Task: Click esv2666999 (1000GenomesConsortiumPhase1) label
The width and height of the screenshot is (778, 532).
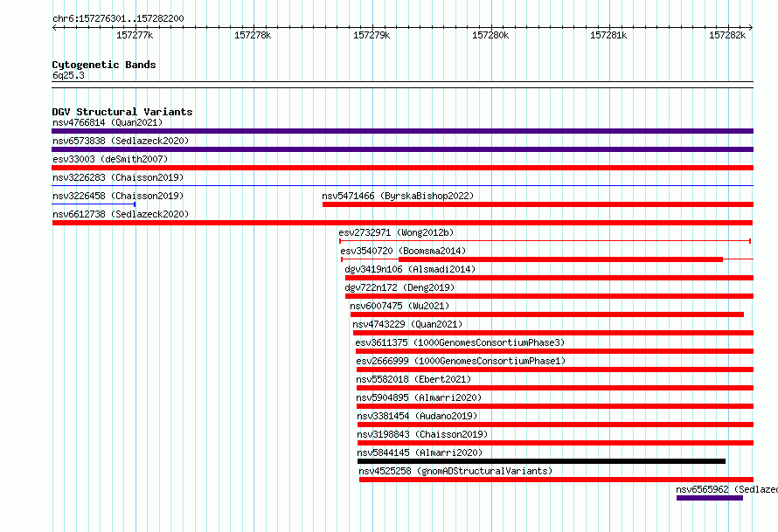Action: pos(461,361)
